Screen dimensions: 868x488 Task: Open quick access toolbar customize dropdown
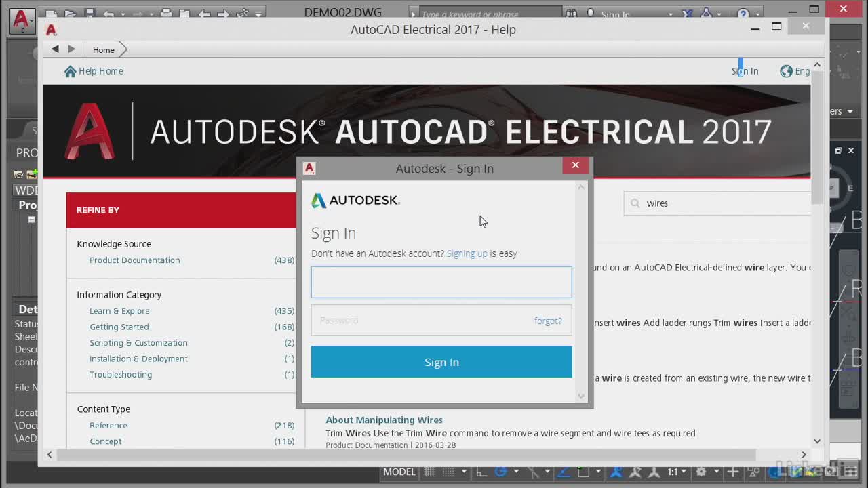tap(258, 14)
